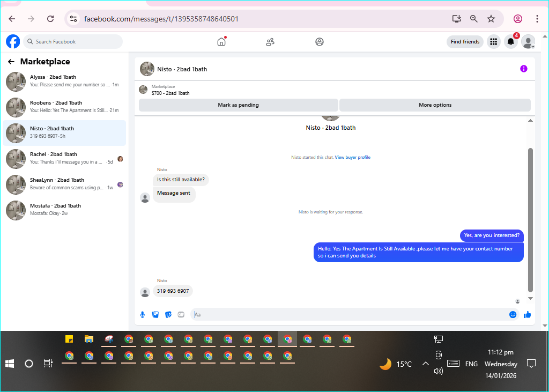Viewport: 549px width, 392px height.
Task: Go back in the browser
Action: click(12, 19)
